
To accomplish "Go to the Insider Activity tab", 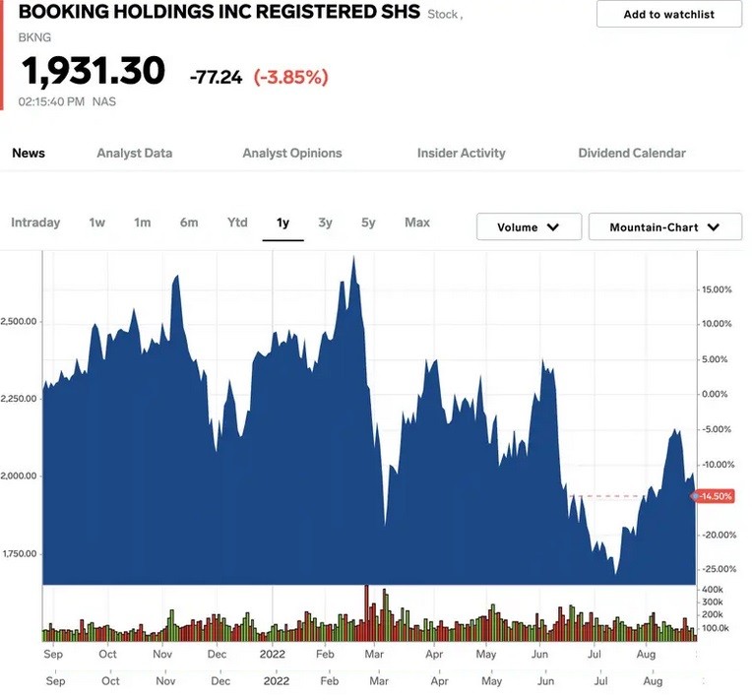I will click(x=461, y=153).
